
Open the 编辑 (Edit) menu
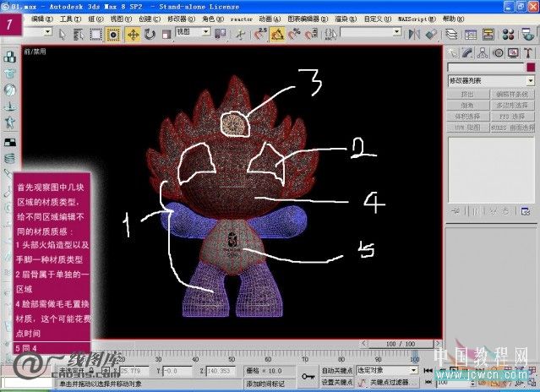tap(42, 19)
